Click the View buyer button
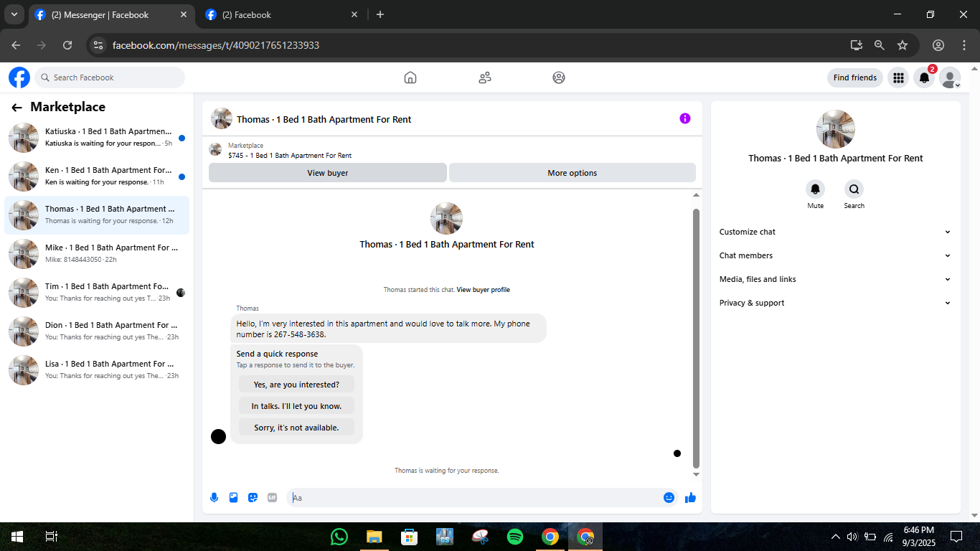The height and width of the screenshot is (551, 980). coord(328,173)
